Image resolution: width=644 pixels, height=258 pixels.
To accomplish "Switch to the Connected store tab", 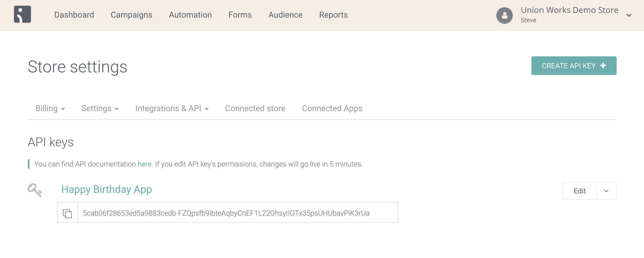I will click(255, 109).
